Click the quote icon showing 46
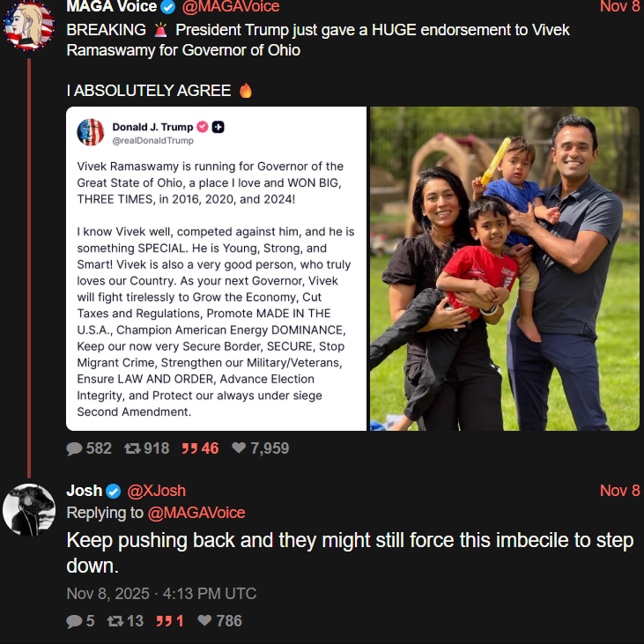This screenshot has width=644, height=644. (x=188, y=448)
